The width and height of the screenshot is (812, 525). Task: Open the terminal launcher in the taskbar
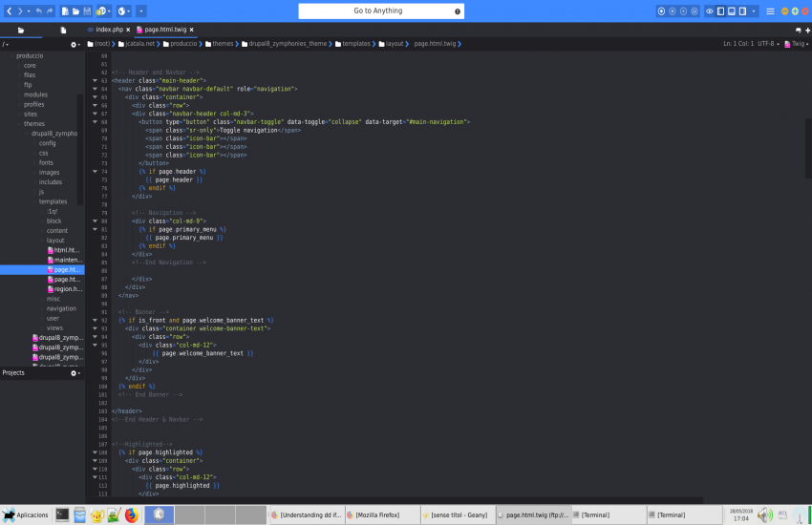62,514
